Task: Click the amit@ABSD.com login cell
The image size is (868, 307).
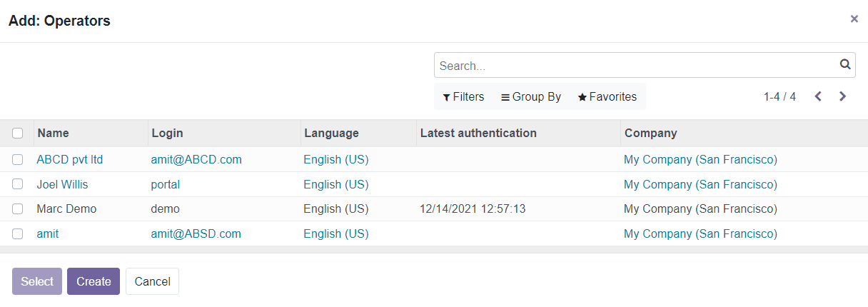Action: [196, 233]
